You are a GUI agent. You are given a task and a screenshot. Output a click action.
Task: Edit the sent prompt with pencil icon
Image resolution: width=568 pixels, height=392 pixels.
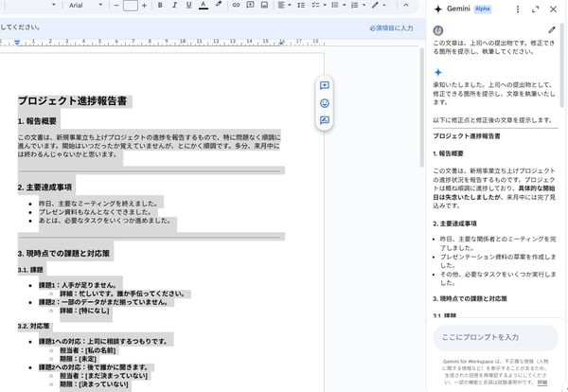pos(551,29)
